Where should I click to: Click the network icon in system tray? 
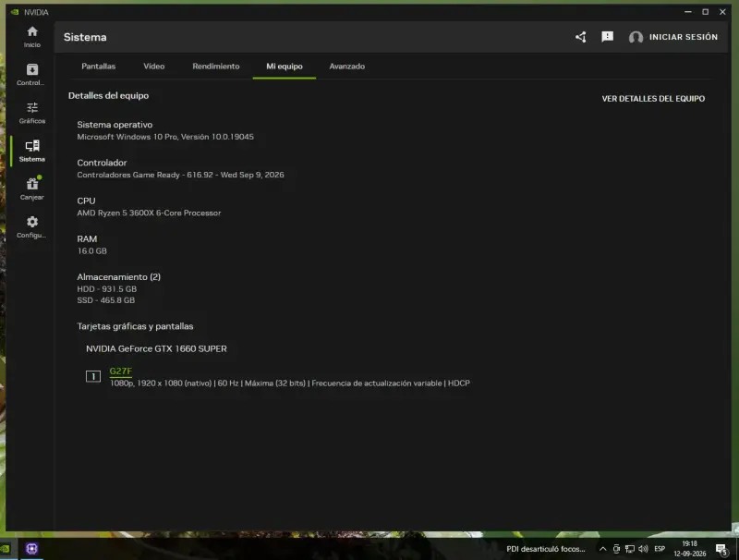(630, 549)
